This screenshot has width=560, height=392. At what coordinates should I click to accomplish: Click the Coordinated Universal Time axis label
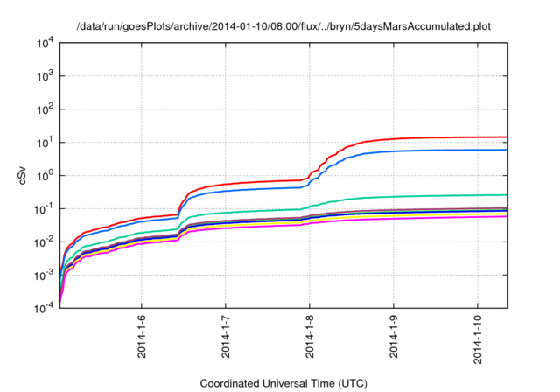283,383
